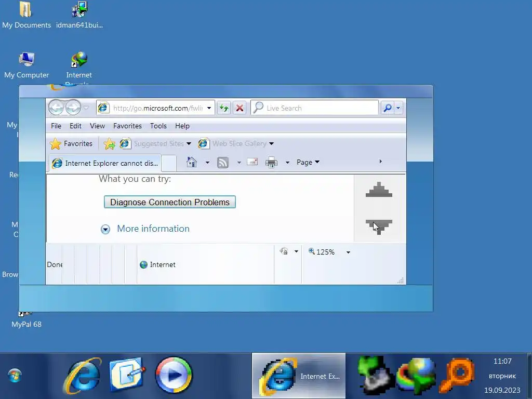
Task: Open the File menu
Action: [x=56, y=126]
